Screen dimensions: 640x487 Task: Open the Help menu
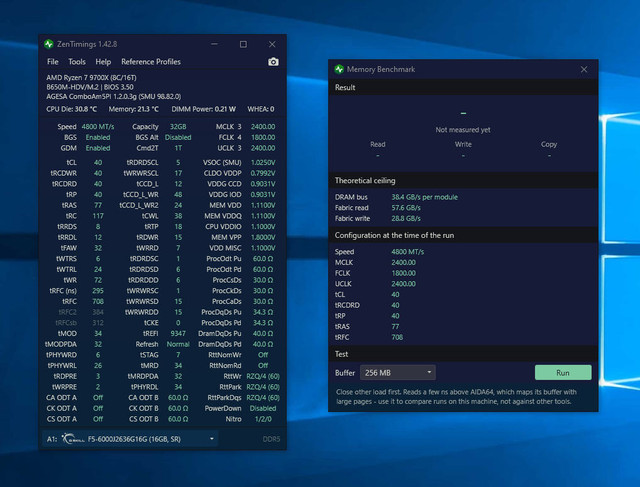[103, 62]
